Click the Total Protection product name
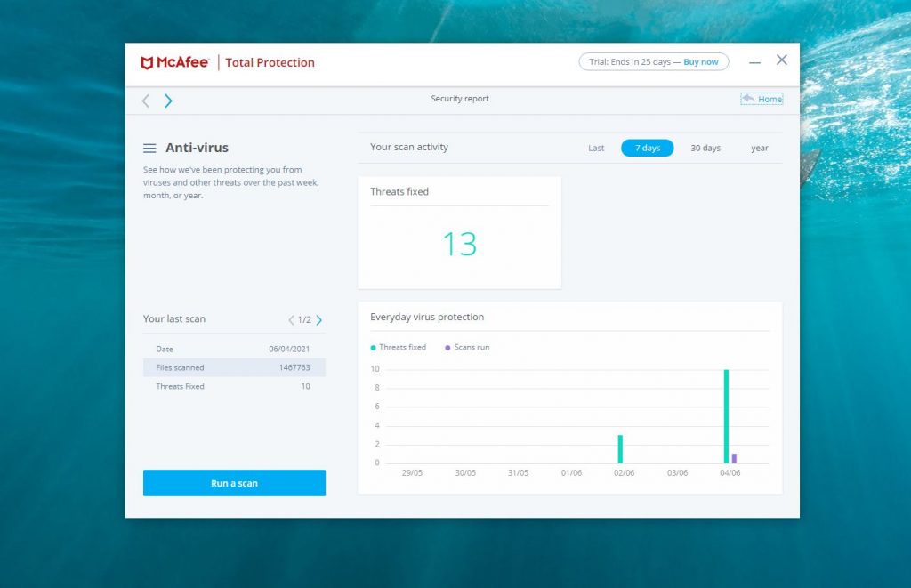Image resolution: width=911 pixels, height=588 pixels. tap(270, 63)
